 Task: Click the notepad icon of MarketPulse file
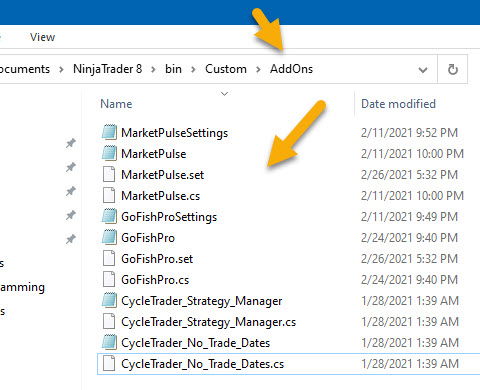click(109, 153)
